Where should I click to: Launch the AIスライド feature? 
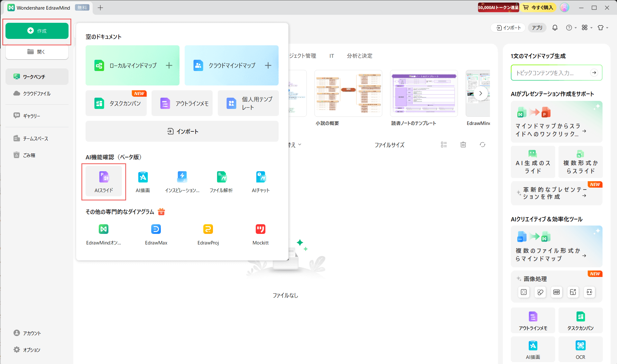tap(104, 182)
